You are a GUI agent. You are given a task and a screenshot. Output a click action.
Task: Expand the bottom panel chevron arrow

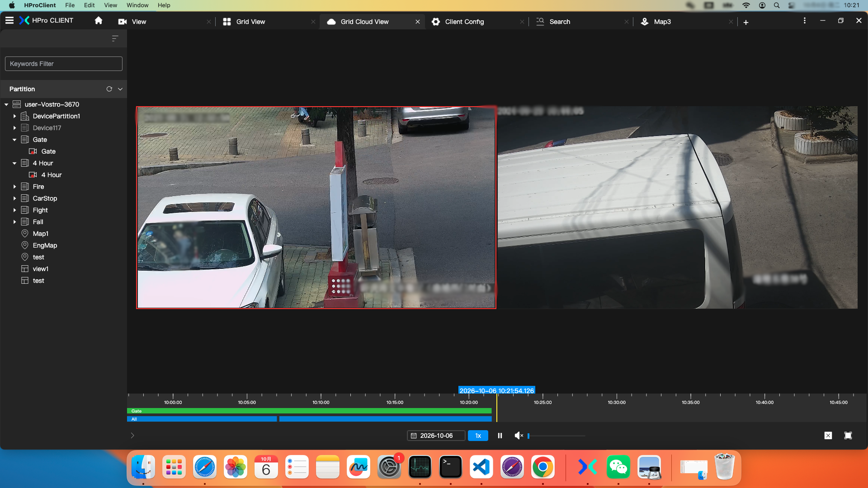pyautogui.click(x=132, y=436)
